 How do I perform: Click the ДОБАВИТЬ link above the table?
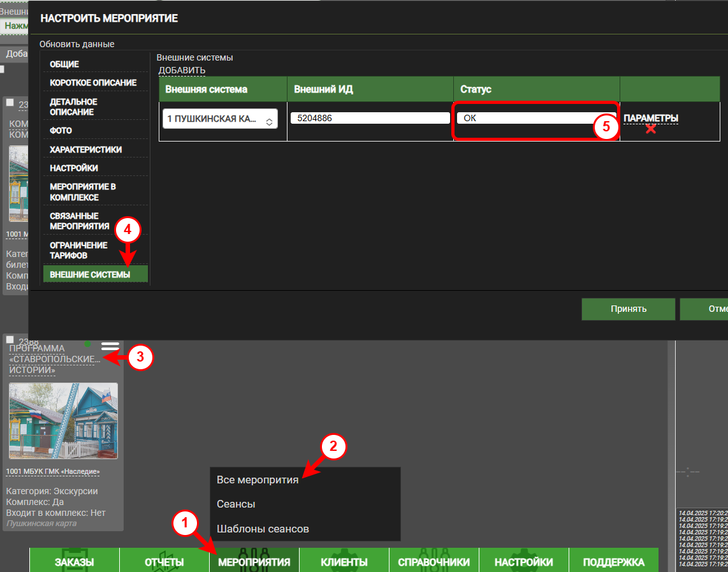[x=182, y=70]
